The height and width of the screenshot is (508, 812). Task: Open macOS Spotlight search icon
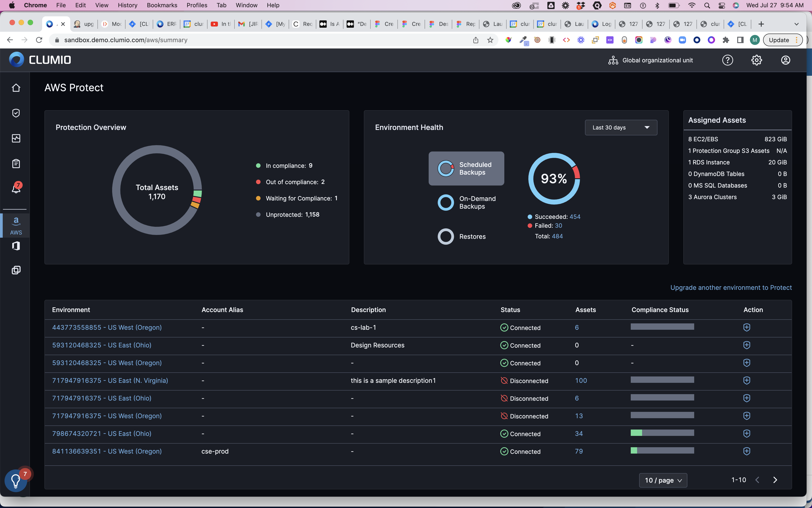[707, 5]
